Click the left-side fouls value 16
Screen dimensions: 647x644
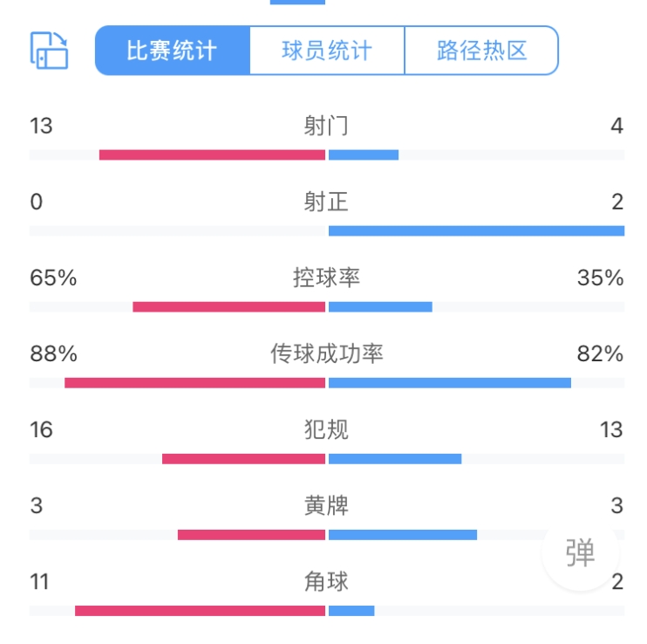[41, 430]
